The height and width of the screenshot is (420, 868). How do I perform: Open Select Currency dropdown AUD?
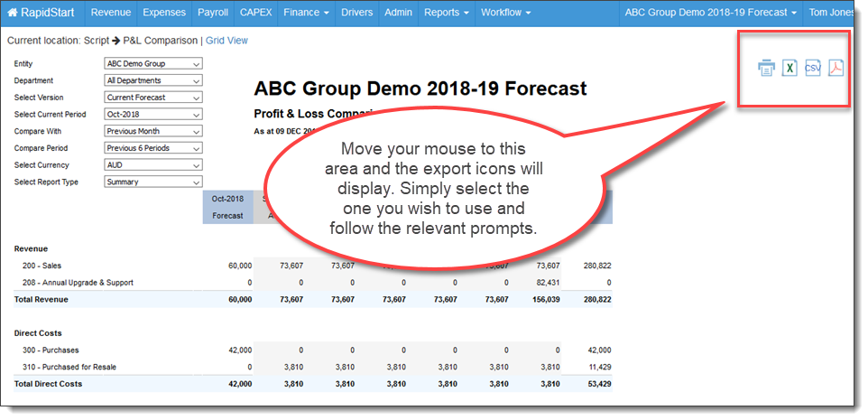coord(153,165)
